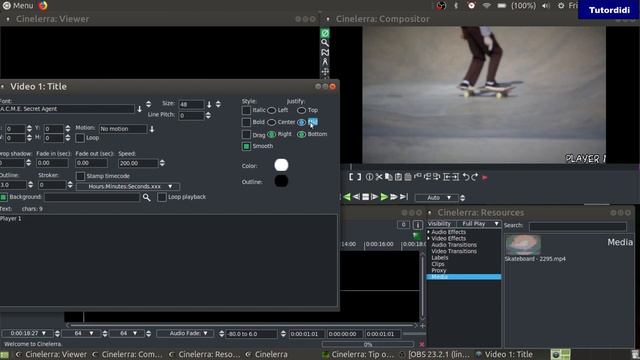Click the red cancel icon near progress bar
This screenshot has width=640, height=360.
422,344
